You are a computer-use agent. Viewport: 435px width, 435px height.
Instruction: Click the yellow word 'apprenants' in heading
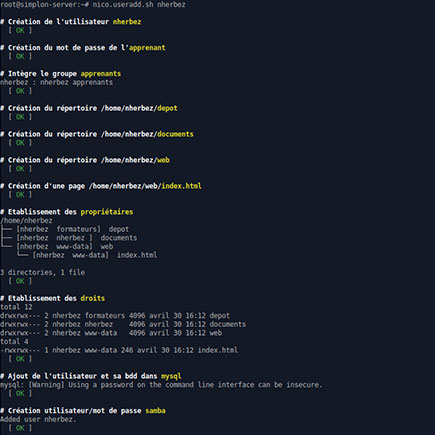click(101, 74)
